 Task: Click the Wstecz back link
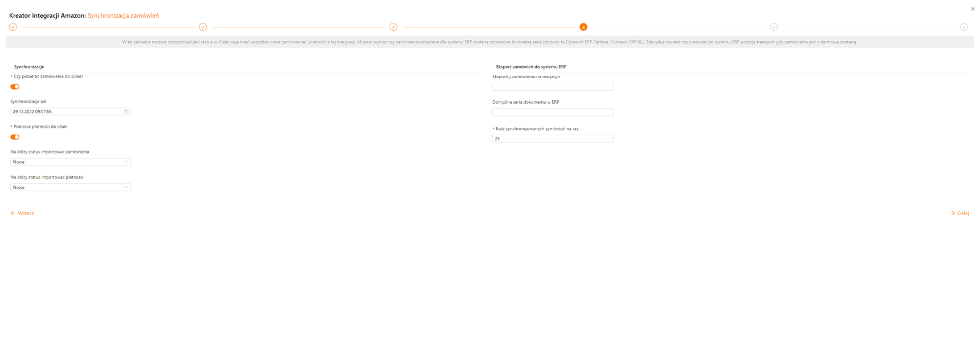point(22,213)
